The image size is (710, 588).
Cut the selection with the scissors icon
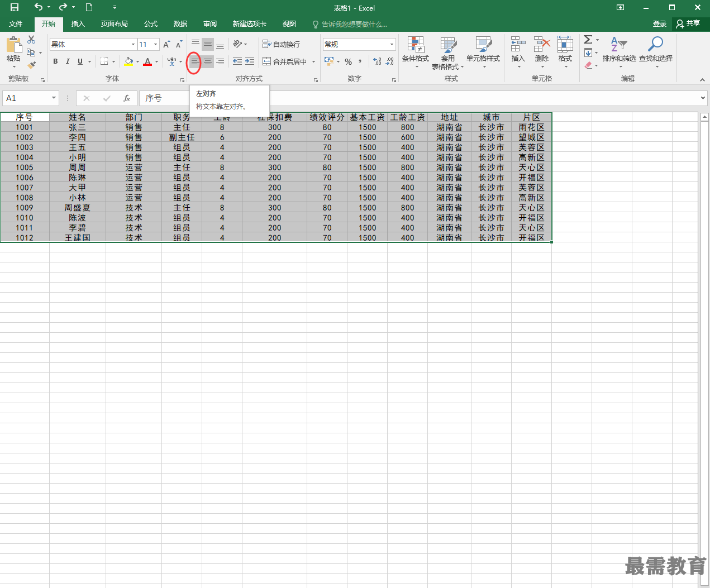(x=31, y=40)
